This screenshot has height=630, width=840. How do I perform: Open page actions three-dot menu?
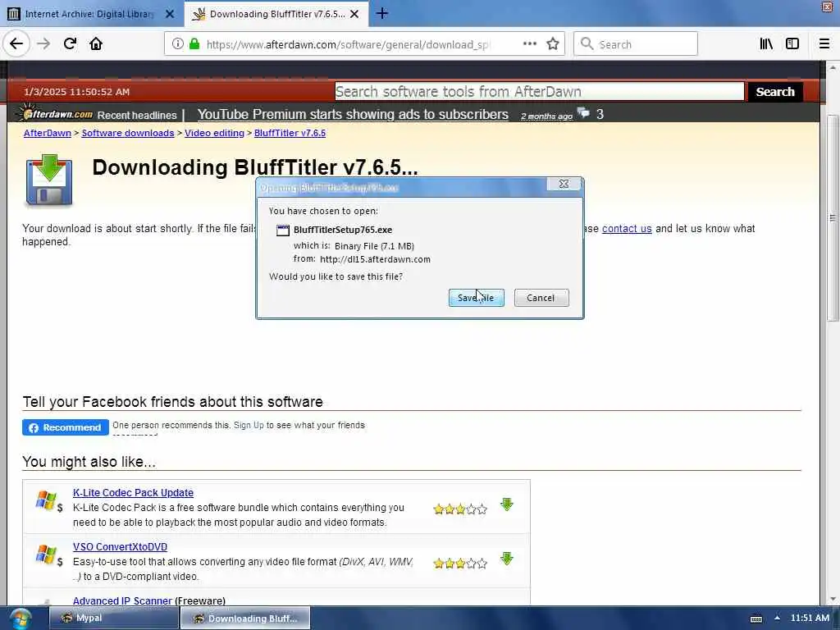pos(529,43)
